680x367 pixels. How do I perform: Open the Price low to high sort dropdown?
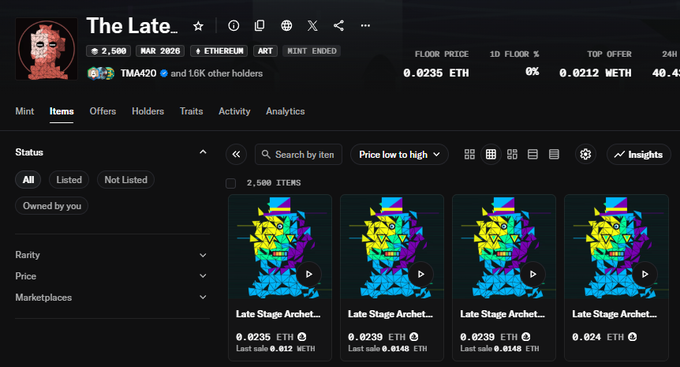point(399,154)
